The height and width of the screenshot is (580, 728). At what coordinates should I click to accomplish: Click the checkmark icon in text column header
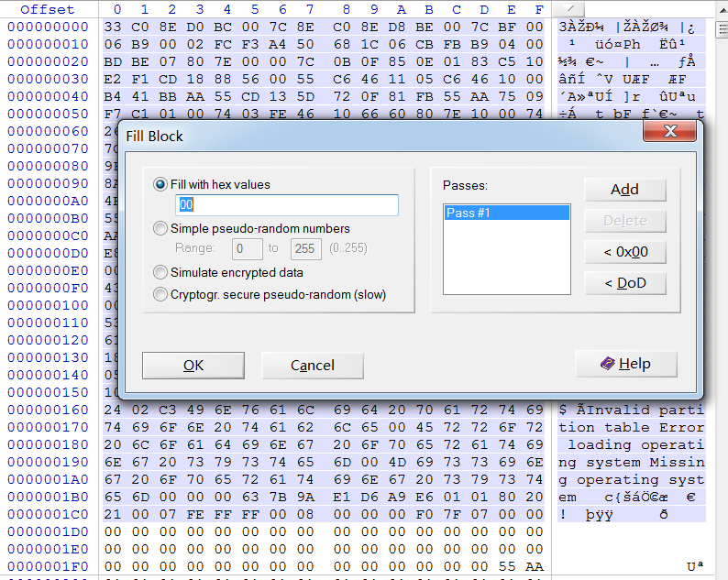pos(568,8)
